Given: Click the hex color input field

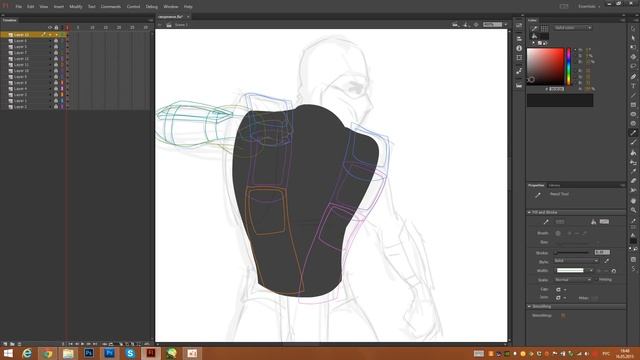Looking at the screenshot, I should pyautogui.click(x=556, y=89).
